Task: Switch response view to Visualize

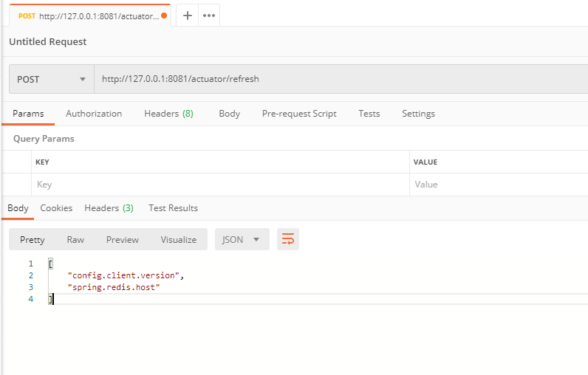Action: (179, 239)
